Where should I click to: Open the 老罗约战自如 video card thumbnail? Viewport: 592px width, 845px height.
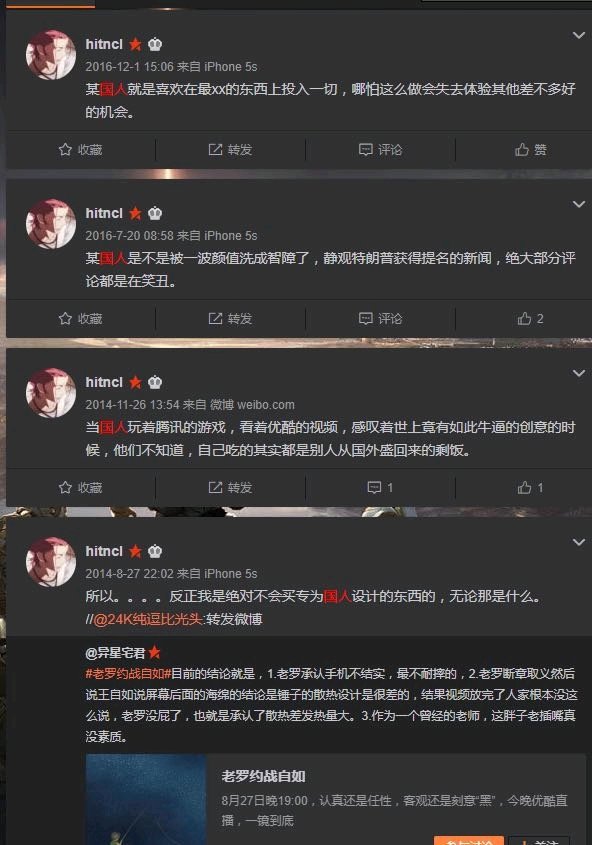(146, 799)
